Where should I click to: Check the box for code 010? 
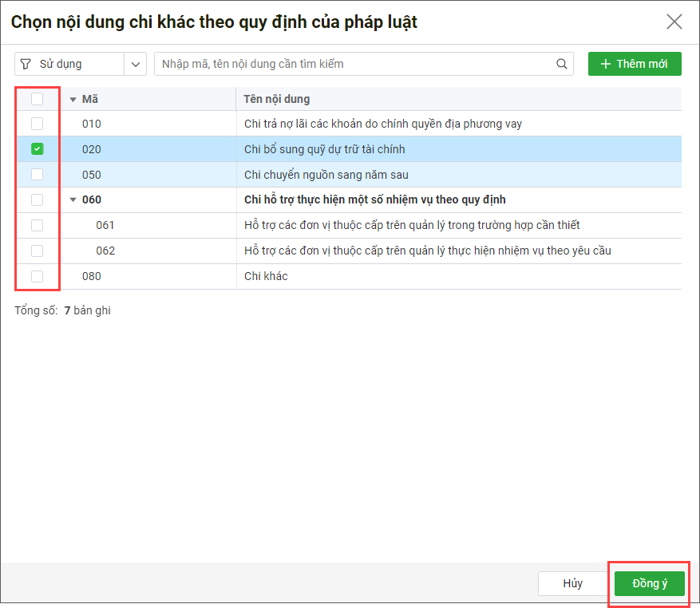[37, 123]
